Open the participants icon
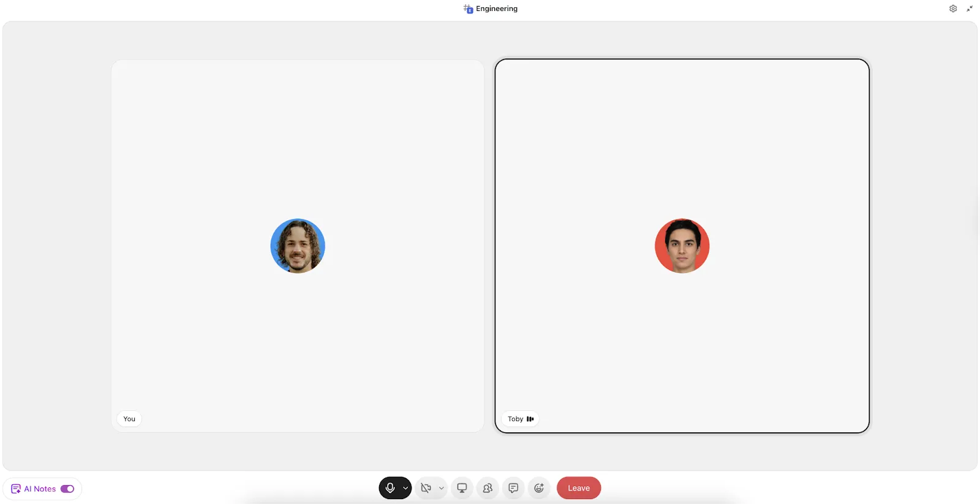Screen dimensions: 980x504 click(488, 488)
